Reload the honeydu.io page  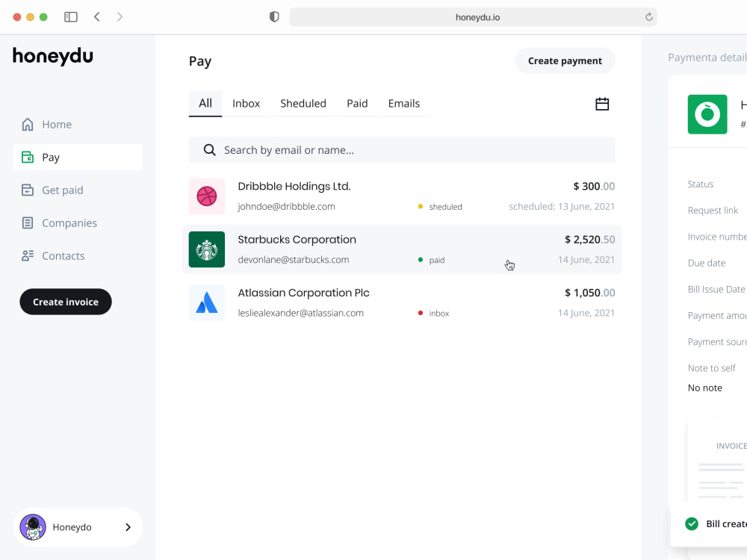(x=649, y=17)
